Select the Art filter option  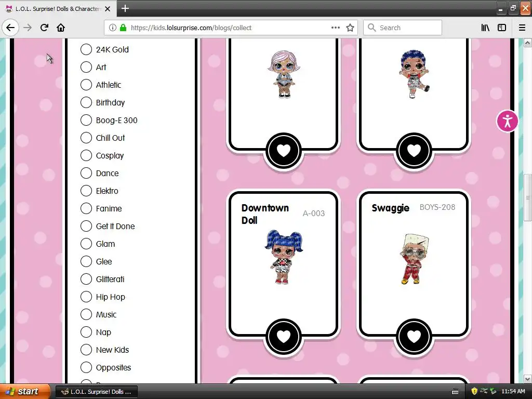point(94,67)
